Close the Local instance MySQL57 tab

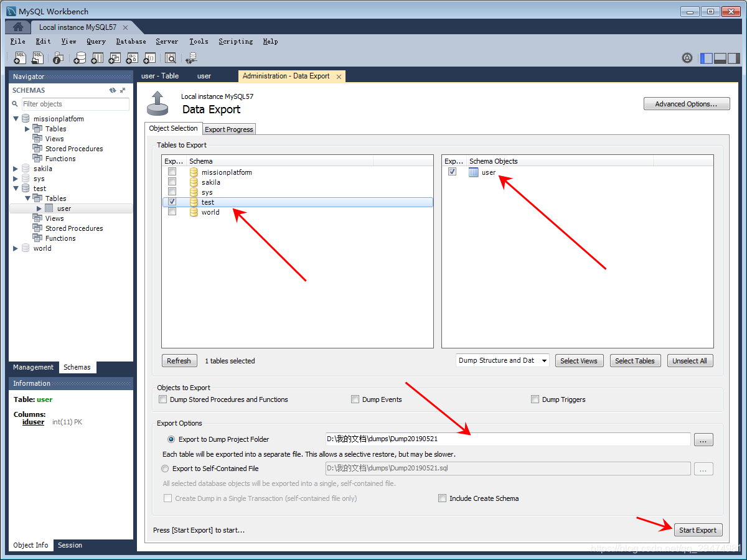click(125, 27)
